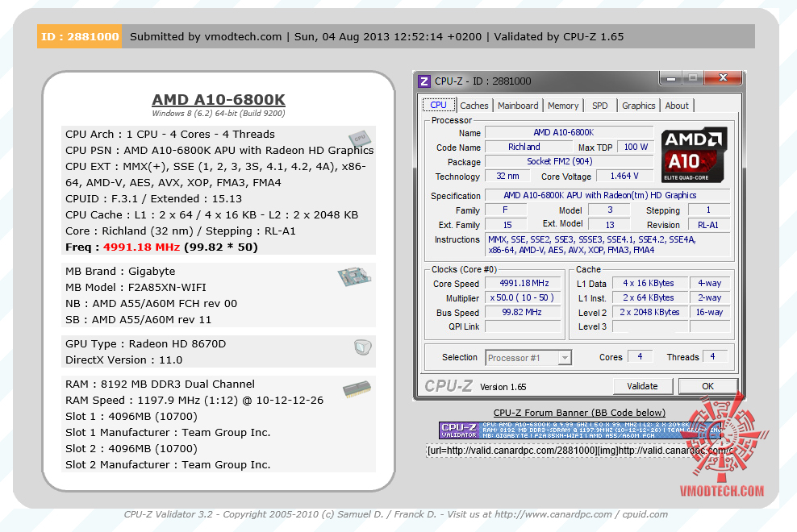797x532 pixels.
Task: Click the SB : AMD A55/A60M rev 11 line
Action: 138,320
